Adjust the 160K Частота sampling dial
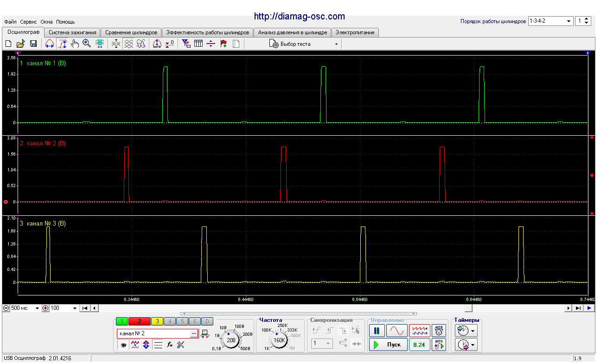Image resolution: width=601 pixels, height=364 pixels. [279, 340]
